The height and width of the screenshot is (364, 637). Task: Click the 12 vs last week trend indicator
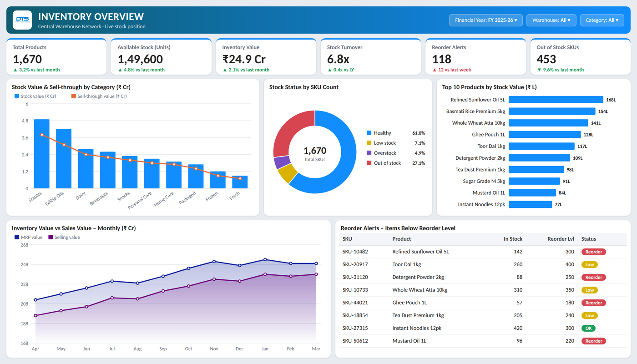pyautogui.click(x=452, y=70)
